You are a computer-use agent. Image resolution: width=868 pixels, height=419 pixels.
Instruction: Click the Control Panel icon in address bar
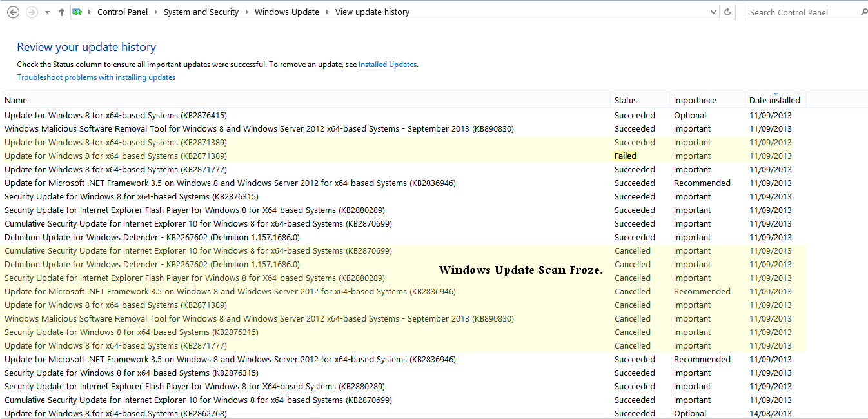click(77, 12)
